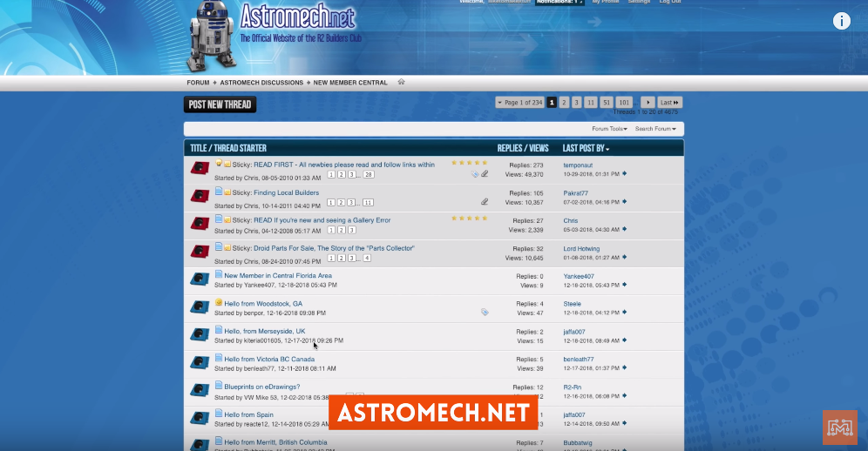This screenshot has height=451, width=868.
Task: Jump to the Last page button
Action: 670,103
